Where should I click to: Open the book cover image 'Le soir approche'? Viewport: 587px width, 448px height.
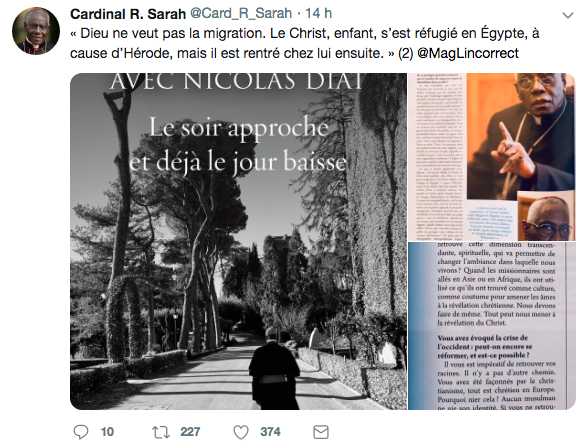[x=238, y=241]
